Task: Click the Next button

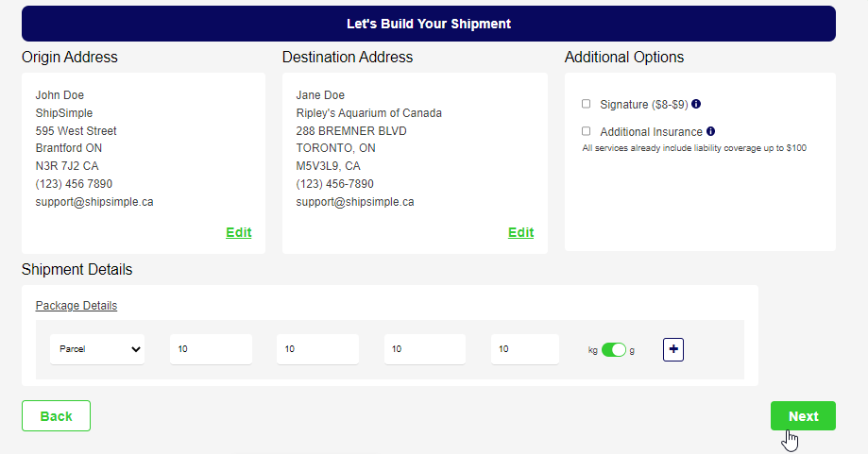Action: tap(803, 416)
